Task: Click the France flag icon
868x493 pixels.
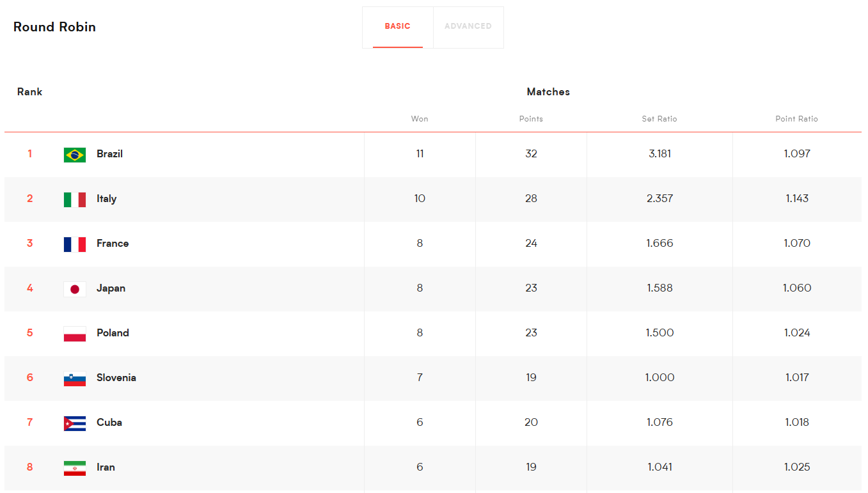Action: 75,244
